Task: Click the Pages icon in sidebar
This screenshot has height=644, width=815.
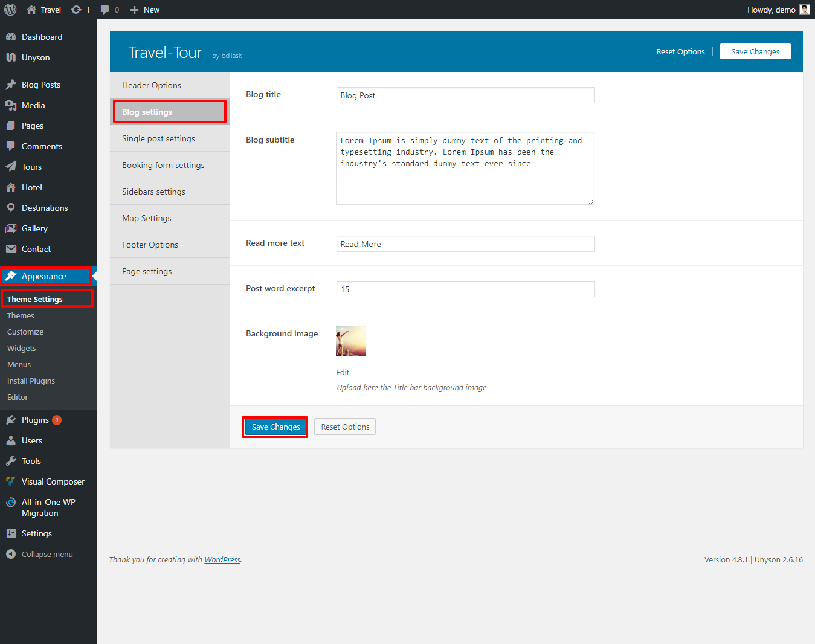Action: (x=11, y=126)
